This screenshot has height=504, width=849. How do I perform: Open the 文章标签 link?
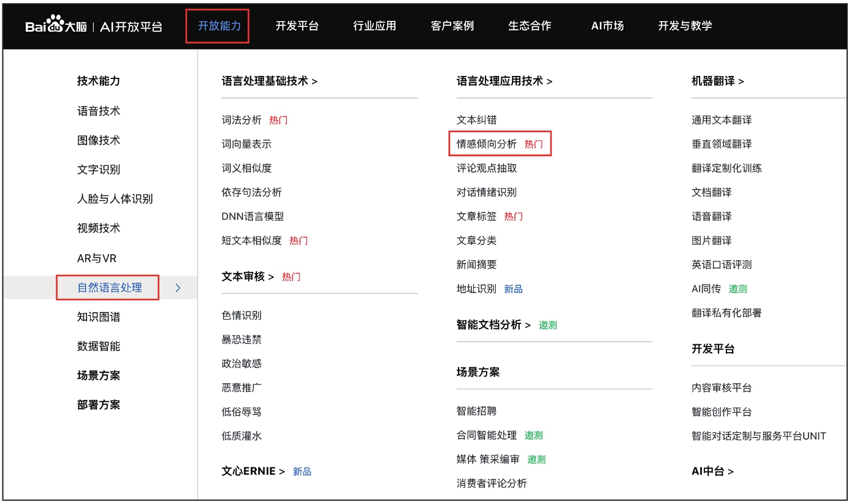pyautogui.click(x=476, y=217)
